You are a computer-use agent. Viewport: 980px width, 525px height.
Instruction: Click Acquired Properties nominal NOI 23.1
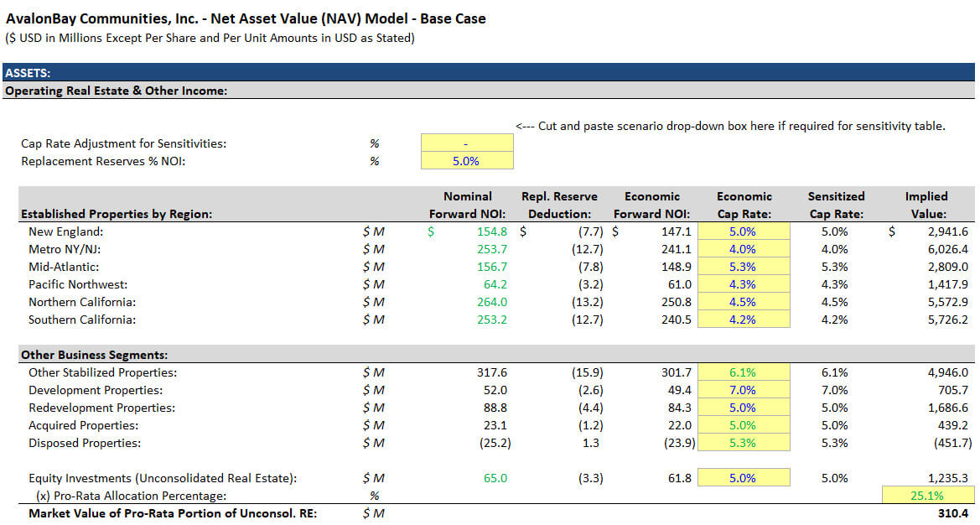point(495,425)
